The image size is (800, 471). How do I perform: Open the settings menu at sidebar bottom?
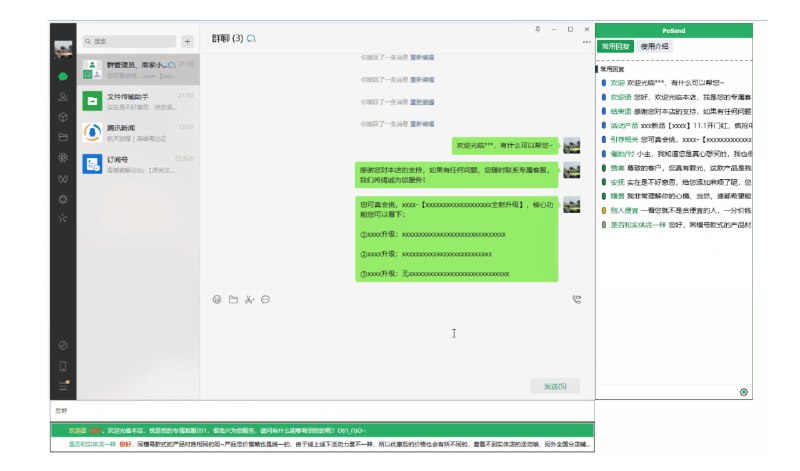tap(63, 384)
